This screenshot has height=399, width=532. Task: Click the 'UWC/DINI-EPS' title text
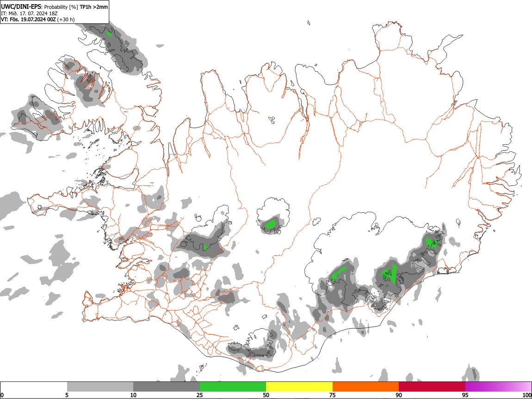coord(21,6)
